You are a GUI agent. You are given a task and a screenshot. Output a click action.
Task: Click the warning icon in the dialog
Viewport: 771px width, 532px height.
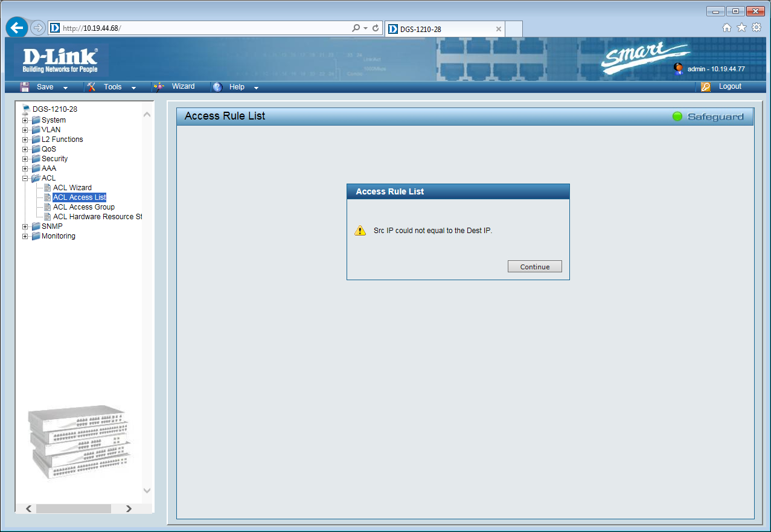coord(360,230)
